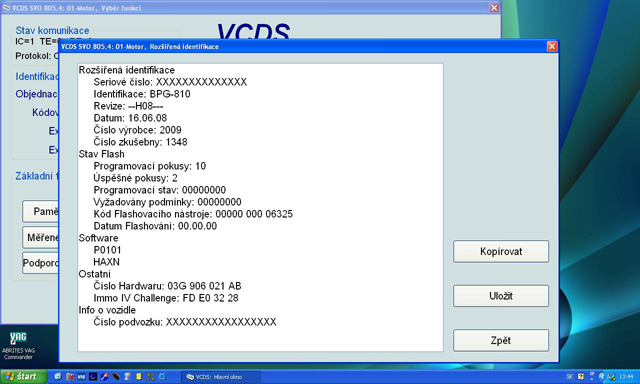Open the yellow notepad quick launch icon
640x384 pixels.
pyautogui.click(x=139, y=376)
